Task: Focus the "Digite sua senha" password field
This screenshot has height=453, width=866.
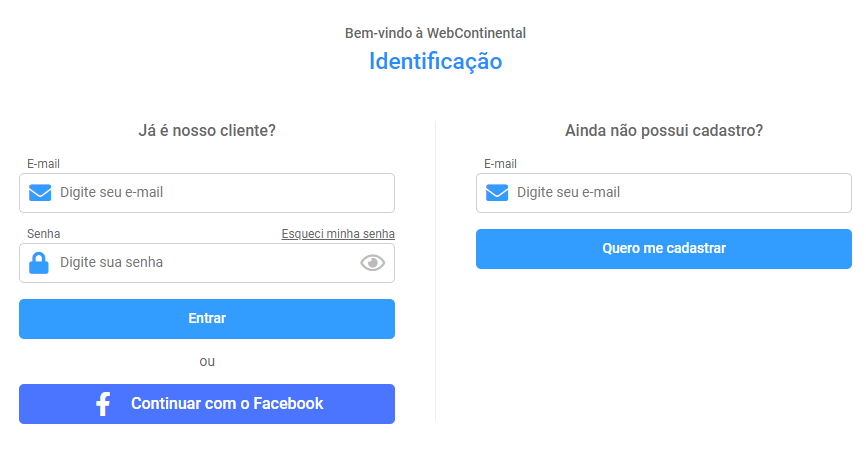Action: [207, 263]
